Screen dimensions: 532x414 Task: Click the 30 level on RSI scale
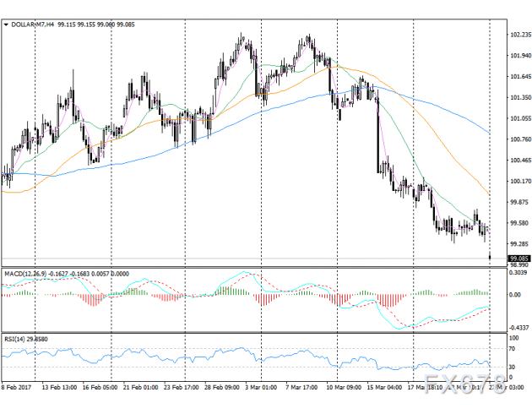pyautogui.click(x=512, y=368)
